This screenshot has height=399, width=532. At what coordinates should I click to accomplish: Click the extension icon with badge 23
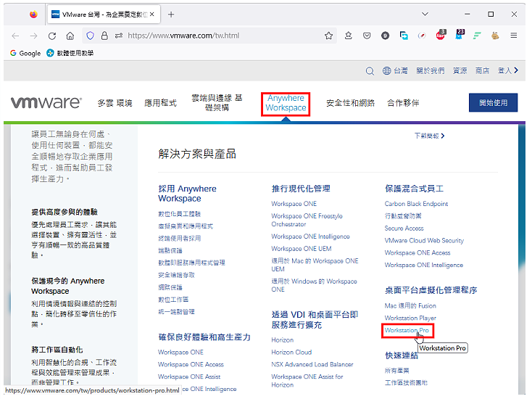point(460,35)
